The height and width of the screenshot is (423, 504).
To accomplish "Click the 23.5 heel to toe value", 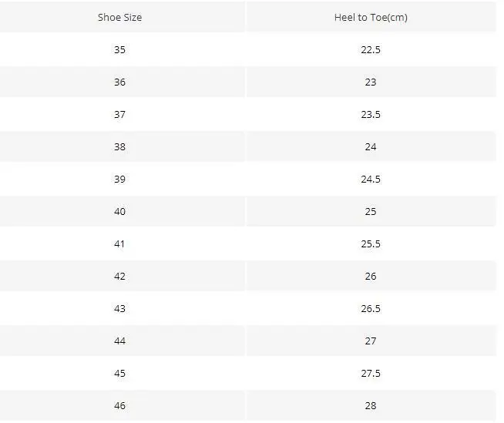I will 371,114.
